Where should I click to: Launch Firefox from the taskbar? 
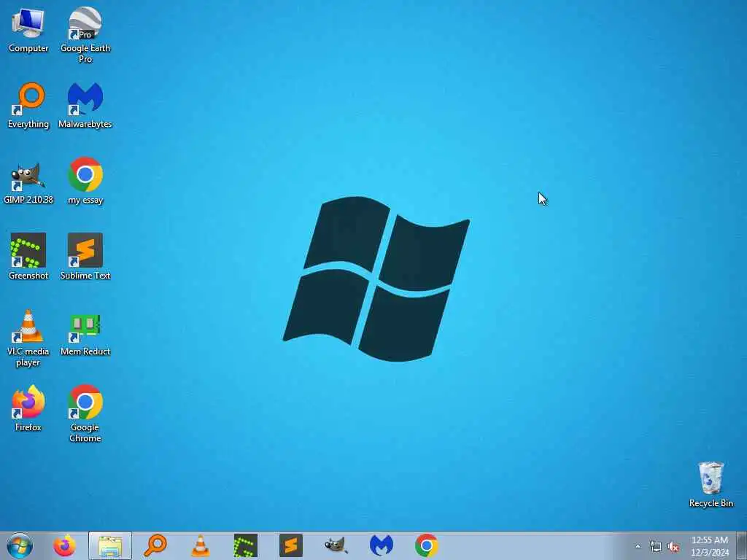click(64, 545)
